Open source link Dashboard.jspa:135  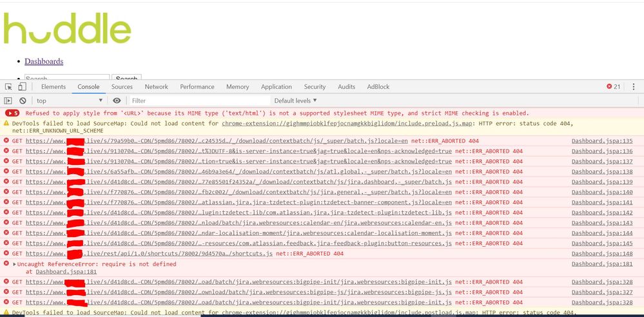click(x=602, y=141)
